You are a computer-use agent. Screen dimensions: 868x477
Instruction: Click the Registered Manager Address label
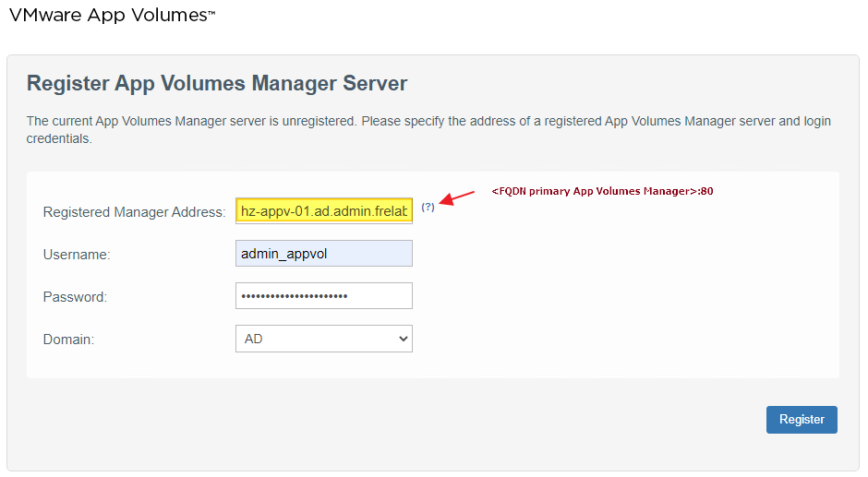tap(134, 212)
